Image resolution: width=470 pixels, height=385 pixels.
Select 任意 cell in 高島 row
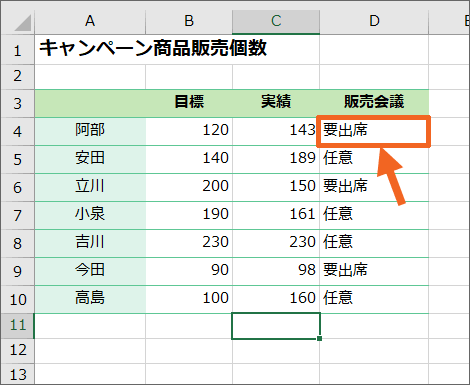point(374,299)
